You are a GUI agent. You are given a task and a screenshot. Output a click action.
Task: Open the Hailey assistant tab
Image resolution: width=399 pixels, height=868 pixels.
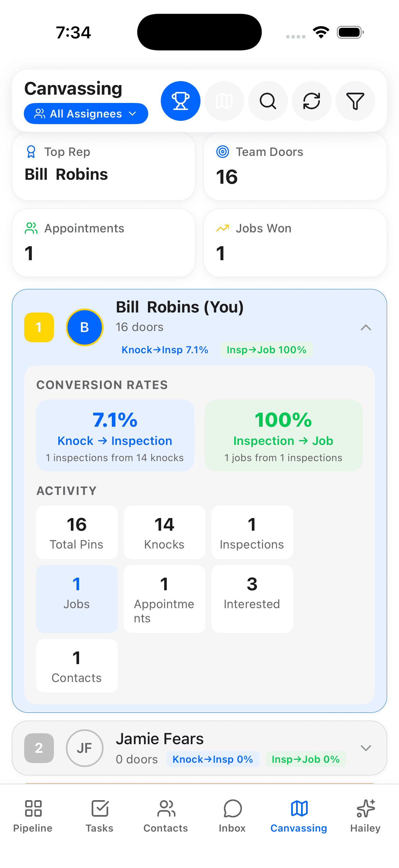point(365,816)
